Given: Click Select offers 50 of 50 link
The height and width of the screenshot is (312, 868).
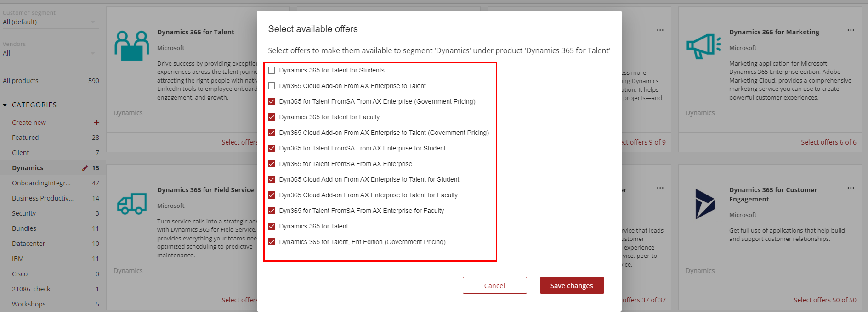Looking at the screenshot, I should click(x=825, y=300).
